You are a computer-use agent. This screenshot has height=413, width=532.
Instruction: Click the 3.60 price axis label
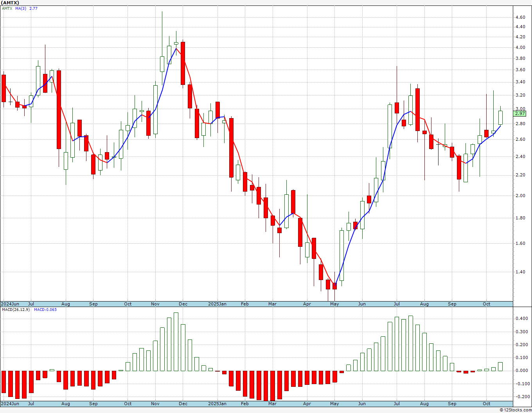click(520, 70)
